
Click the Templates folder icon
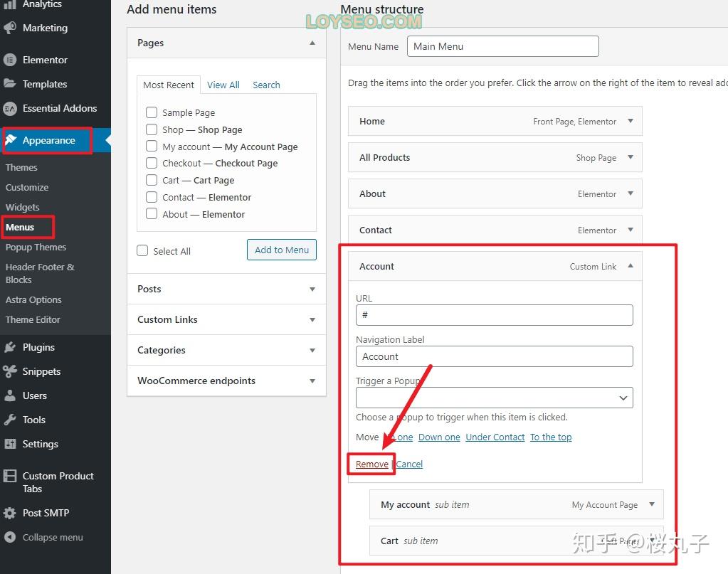[x=10, y=83]
